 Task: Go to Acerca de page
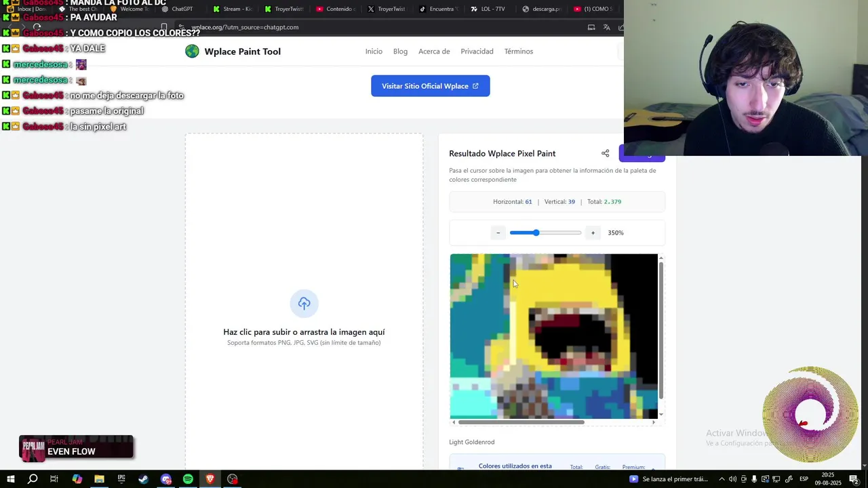pos(434,52)
